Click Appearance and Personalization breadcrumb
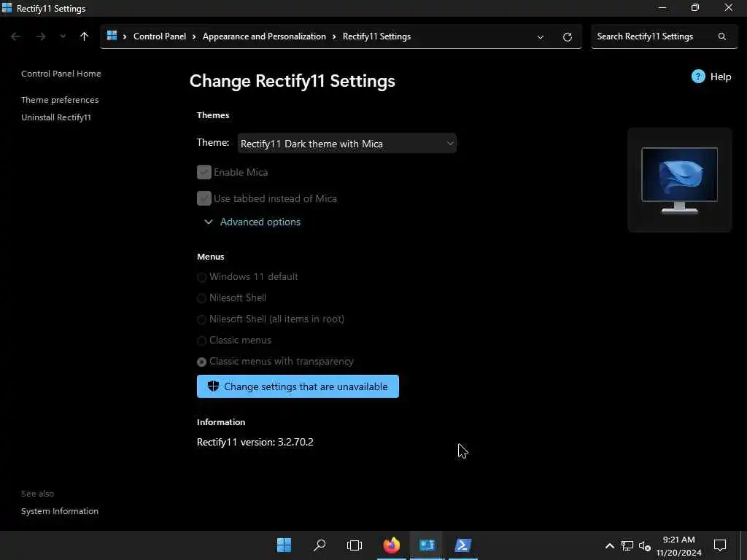The width and height of the screenshot is (747, 560). tap(264, 36)
